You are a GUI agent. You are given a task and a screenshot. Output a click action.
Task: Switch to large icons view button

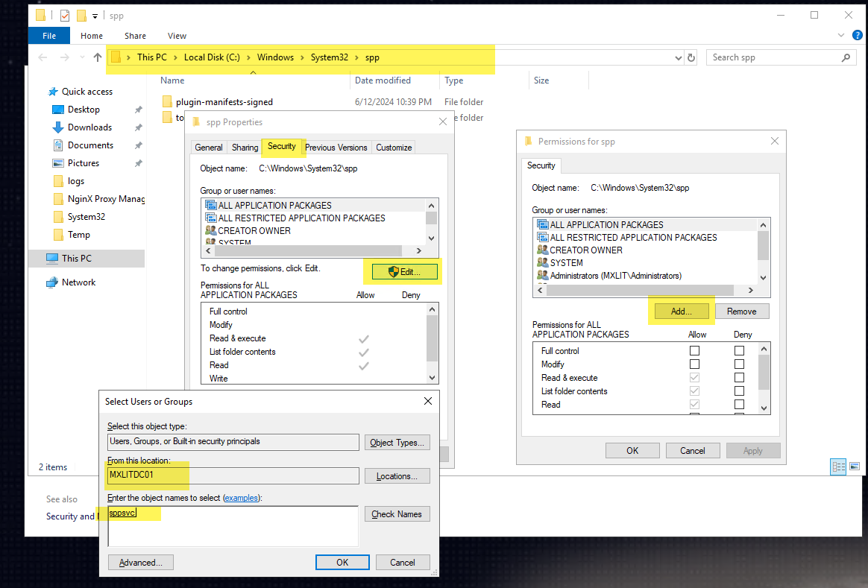pos(855,467)
